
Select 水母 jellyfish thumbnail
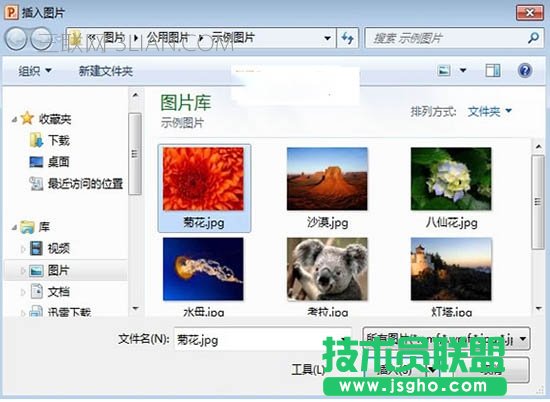tap(203, 269)
